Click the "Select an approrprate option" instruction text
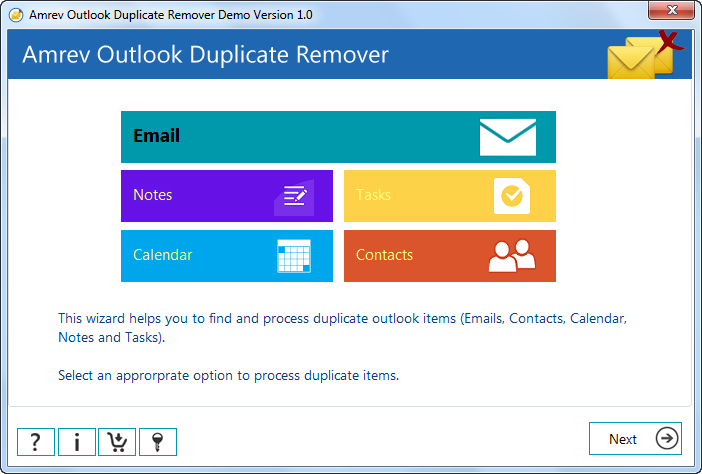This screenshot has width=702, height=474. (228, 375)
